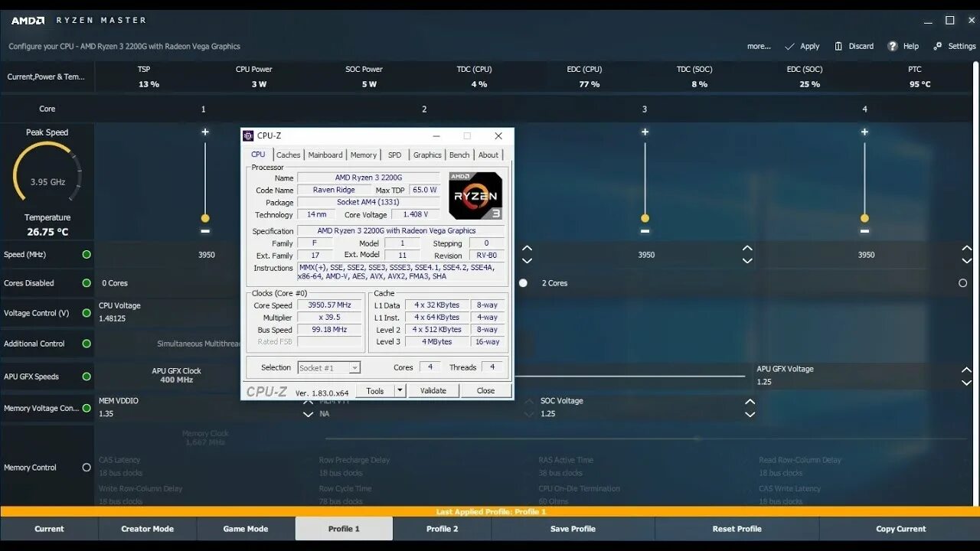The width and height of the screenshot is (980, 551).
Task: Toggle the APU GFX Speeds indicator
Action: [x=87, y=377]
